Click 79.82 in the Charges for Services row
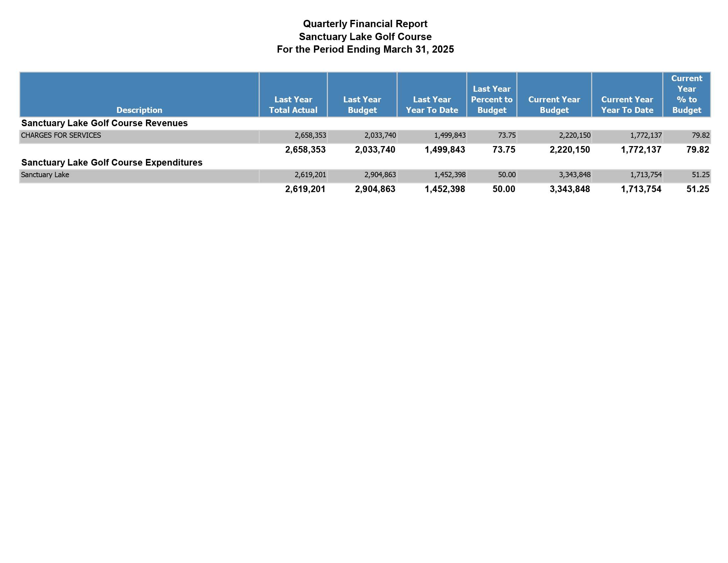Screen dimensions: 728x563 [x=701, y=135]
